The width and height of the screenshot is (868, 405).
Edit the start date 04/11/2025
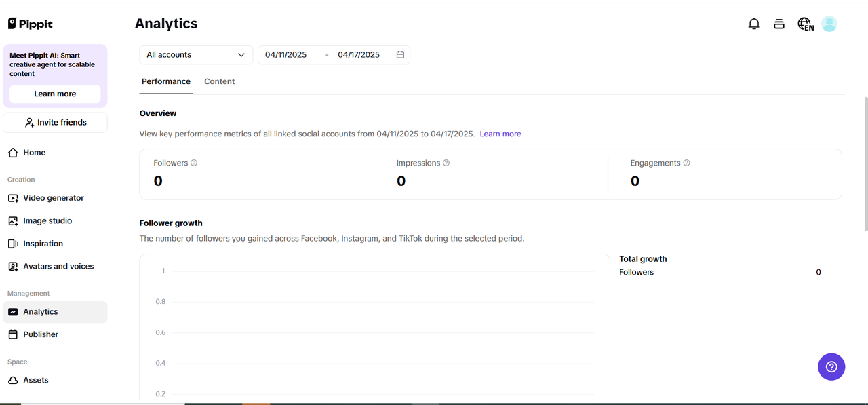tap(286, 55)
